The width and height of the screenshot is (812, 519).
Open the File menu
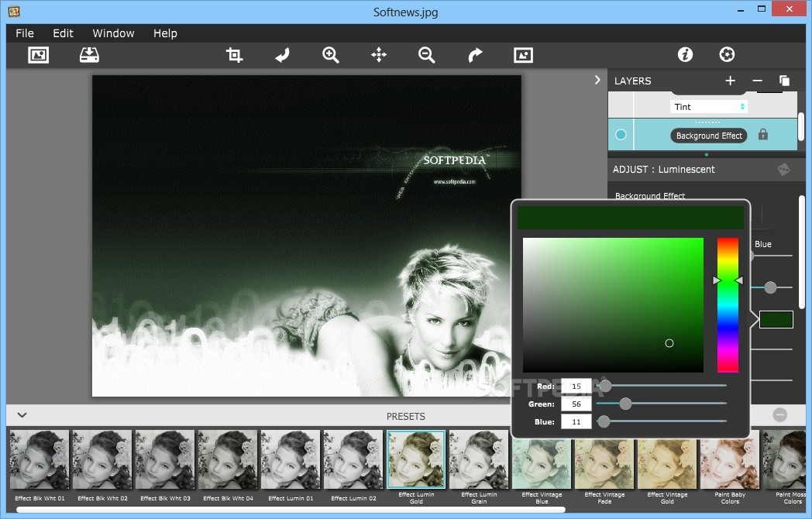[x=24, y=33]
